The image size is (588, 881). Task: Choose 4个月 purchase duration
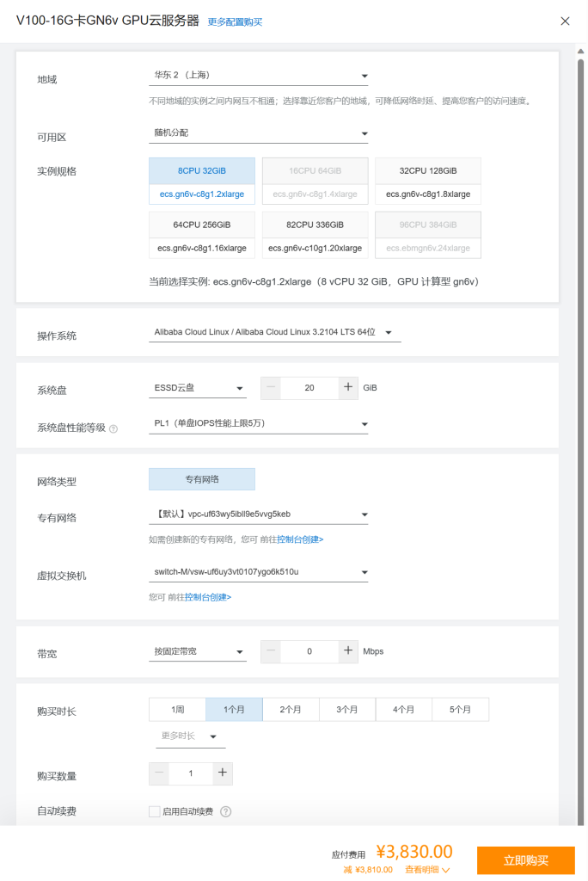tap(404, 710)
